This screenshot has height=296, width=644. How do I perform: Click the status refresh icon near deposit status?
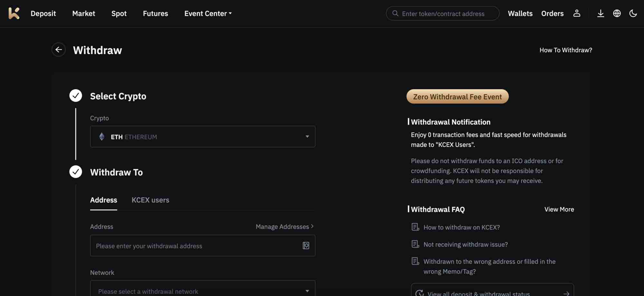point(419,293)
